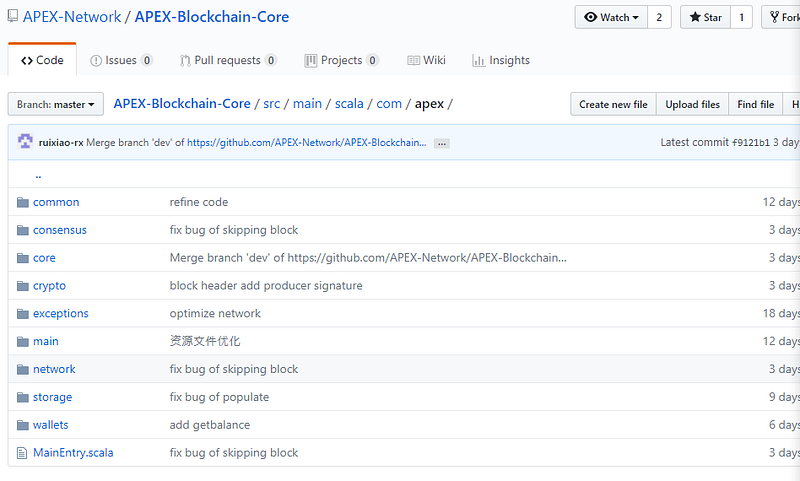Click the MainEntry.scala file icon

[22, 453]
